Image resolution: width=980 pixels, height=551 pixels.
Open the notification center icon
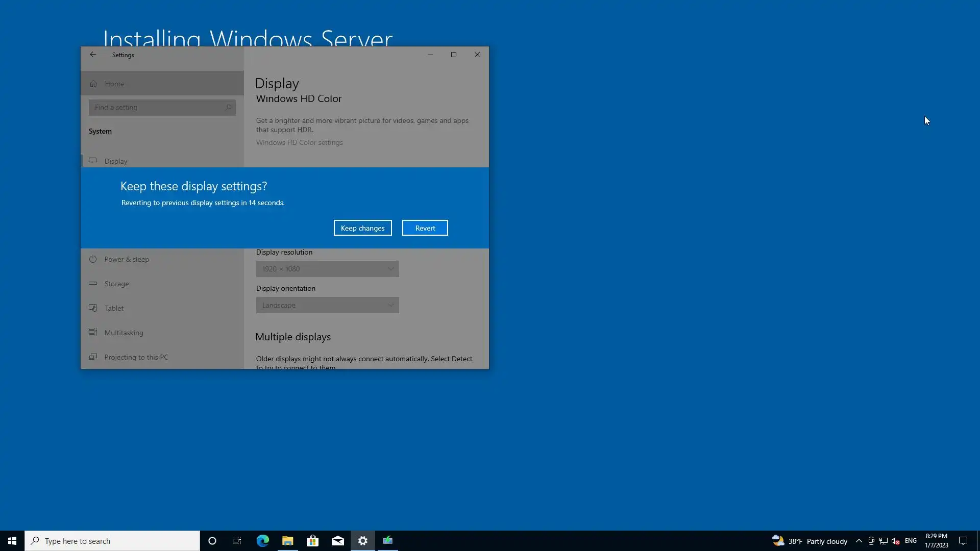[x=963, y=541]
